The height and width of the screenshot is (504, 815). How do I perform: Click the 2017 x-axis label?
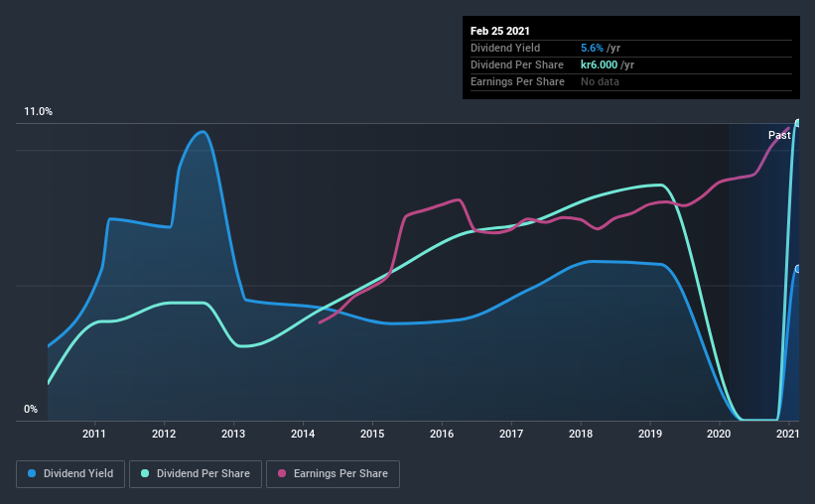pos(511,434)
